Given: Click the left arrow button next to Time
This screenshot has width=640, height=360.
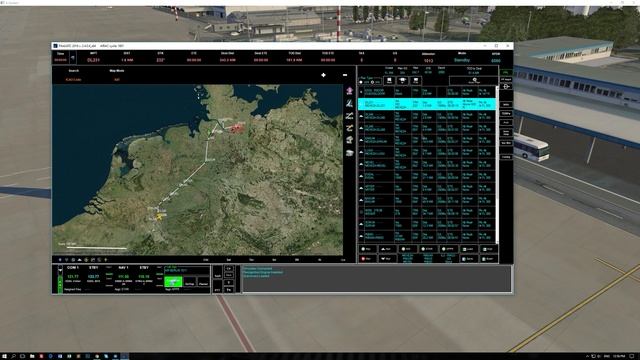Looking at the screenshot, I should coord(73,58).
